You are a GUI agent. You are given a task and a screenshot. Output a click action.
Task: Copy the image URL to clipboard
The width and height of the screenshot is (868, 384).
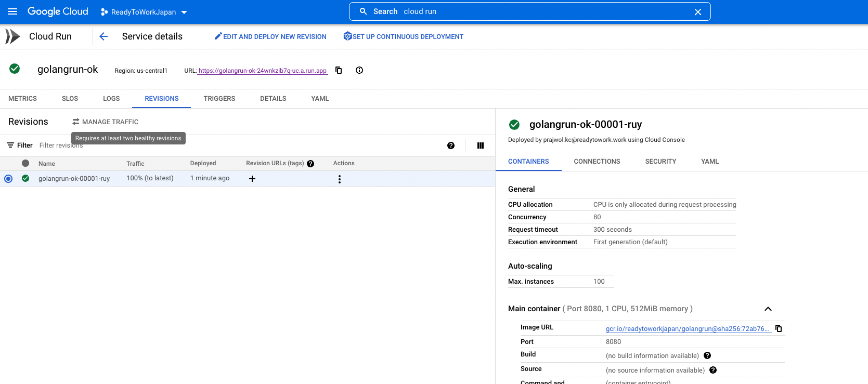(779, 328)
